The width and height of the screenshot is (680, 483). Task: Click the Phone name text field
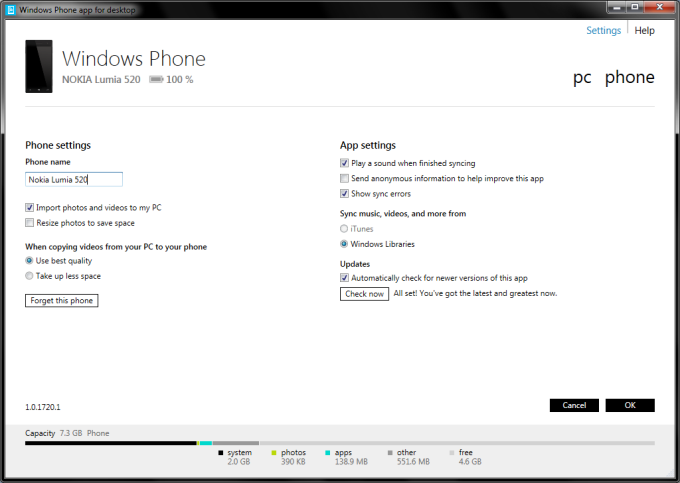click(74, 179)
